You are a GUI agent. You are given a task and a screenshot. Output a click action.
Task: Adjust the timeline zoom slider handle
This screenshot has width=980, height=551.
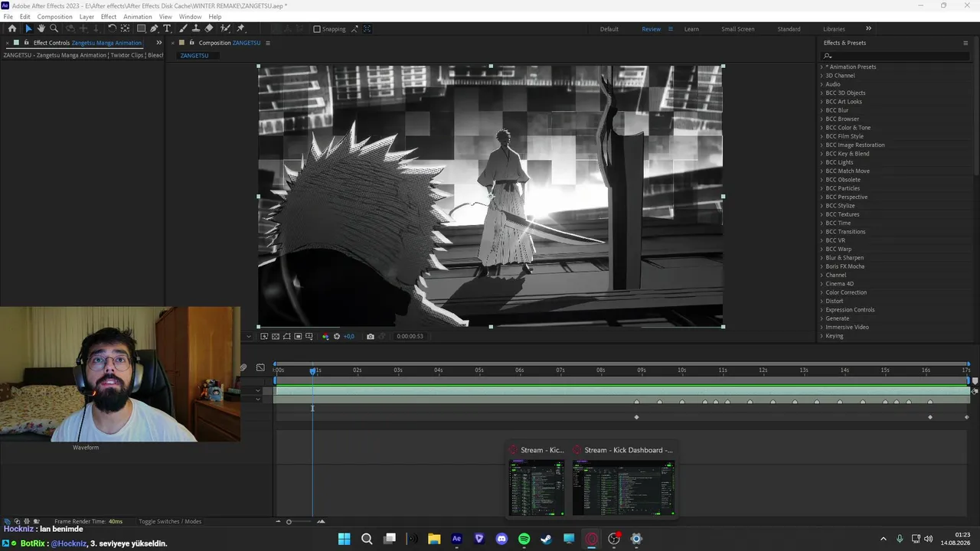pyautogui.click(x=289, y=522)
